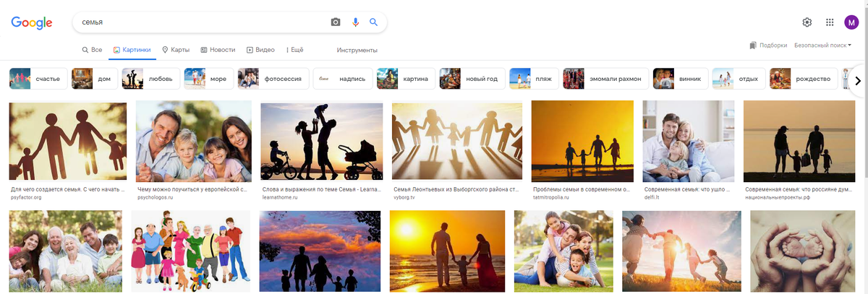The height and width of the screenshot is (294, 868).
Task: Click the blue magnifier search button
Action: [x=374, y=22]
